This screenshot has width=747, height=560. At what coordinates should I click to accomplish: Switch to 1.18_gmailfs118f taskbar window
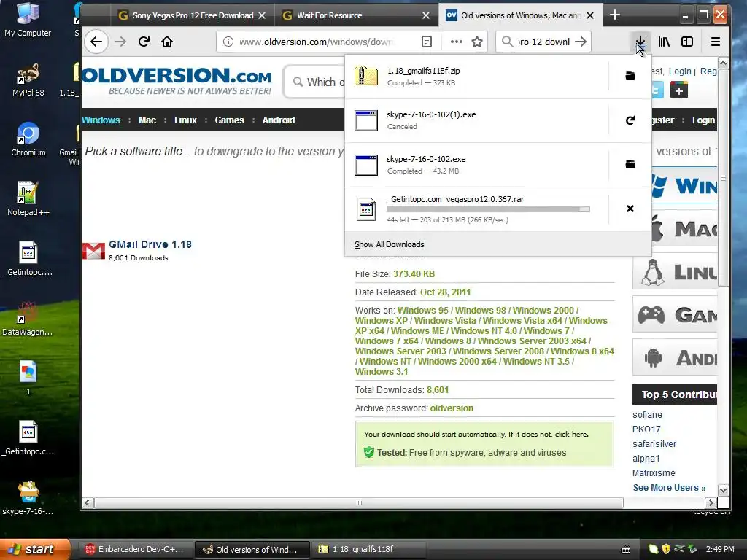368,549
